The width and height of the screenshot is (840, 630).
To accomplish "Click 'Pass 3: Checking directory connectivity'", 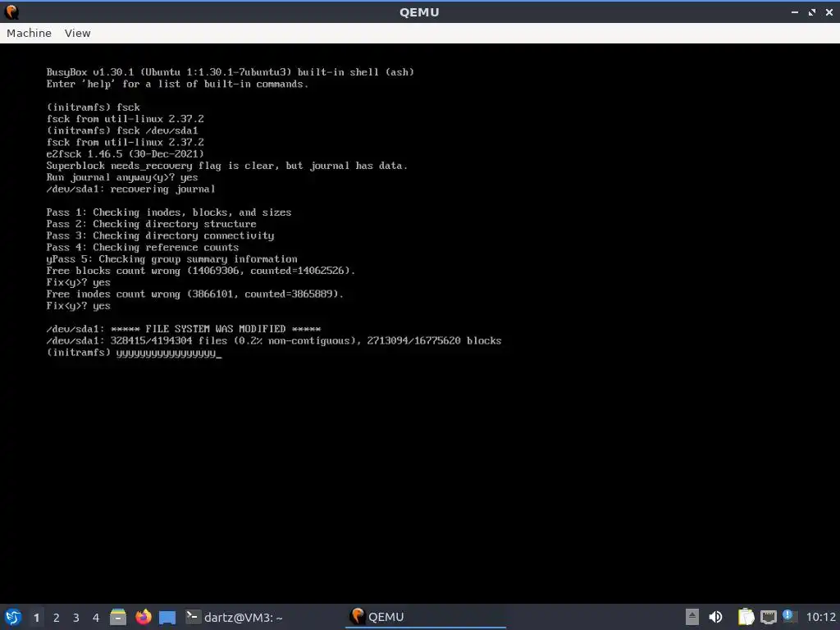I will [160, 235].
